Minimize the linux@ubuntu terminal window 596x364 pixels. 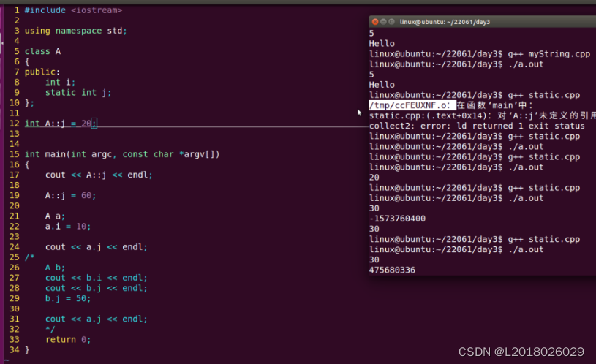[x=383, y=22]
